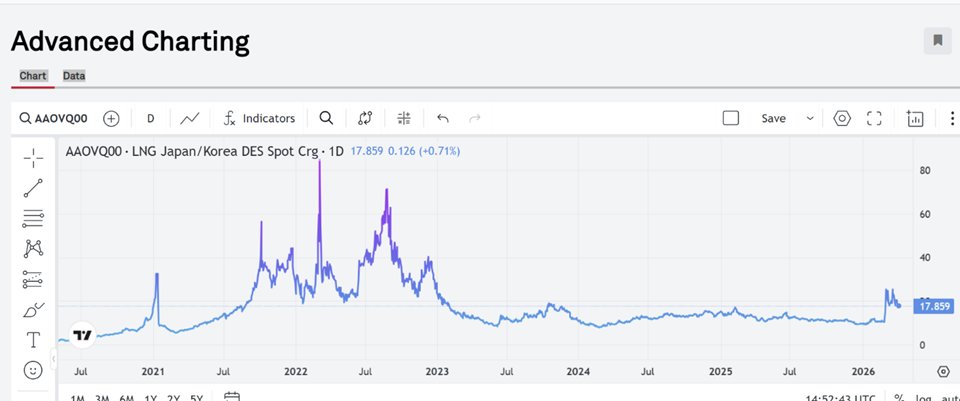Image resolution: width=960 pixels, height=401 pixels.
Task: Open layout selector square icon
Action: click(730, 118)
